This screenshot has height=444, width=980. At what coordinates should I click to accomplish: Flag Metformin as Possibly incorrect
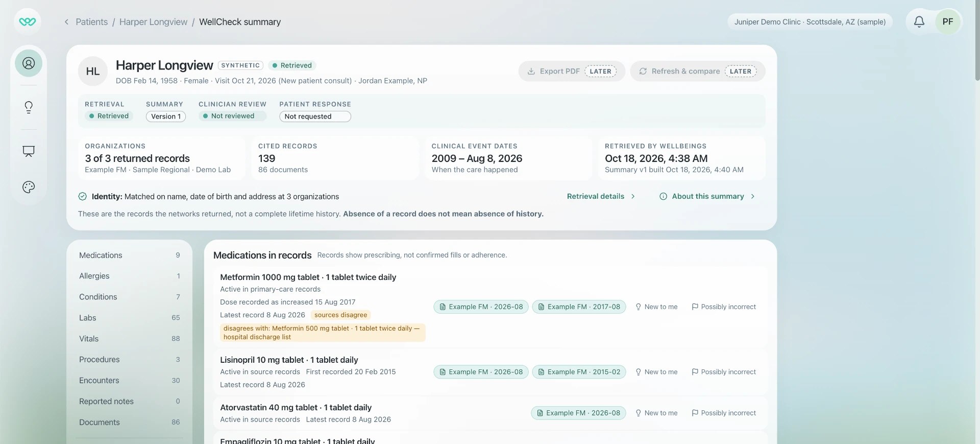[x=724, y=307]
